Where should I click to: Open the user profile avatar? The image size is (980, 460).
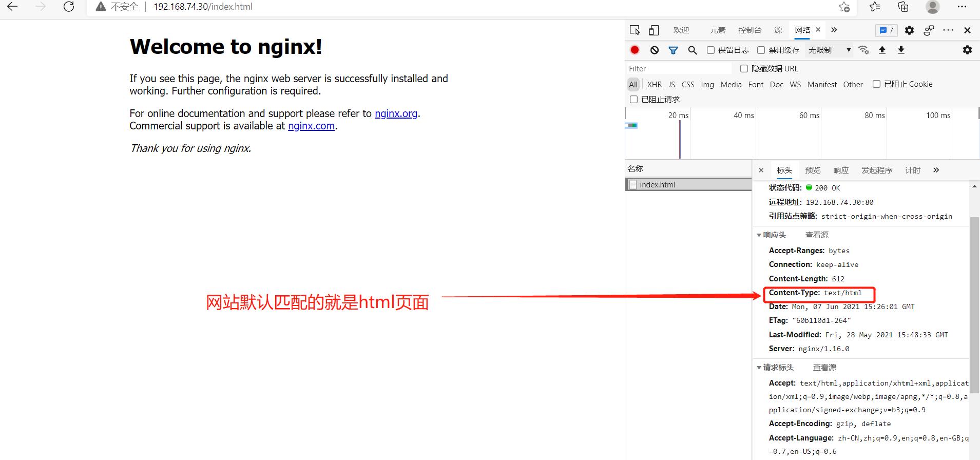[933, 7]
